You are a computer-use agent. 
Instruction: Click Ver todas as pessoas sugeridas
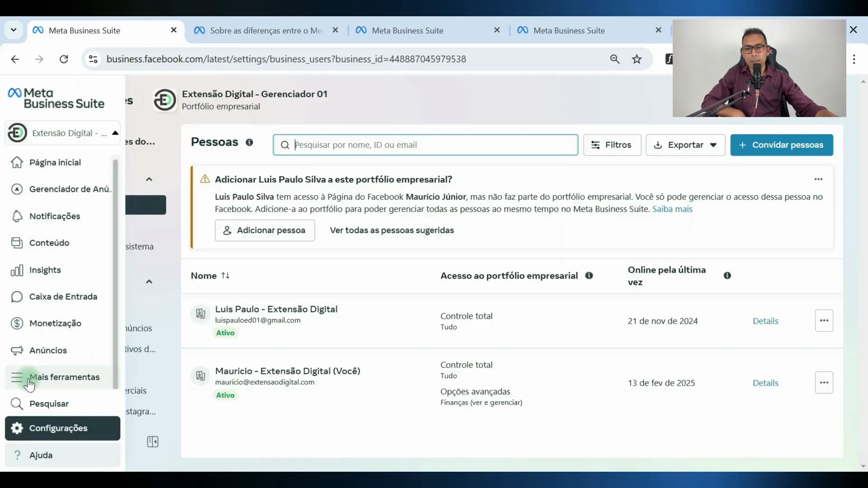[392, 230]
